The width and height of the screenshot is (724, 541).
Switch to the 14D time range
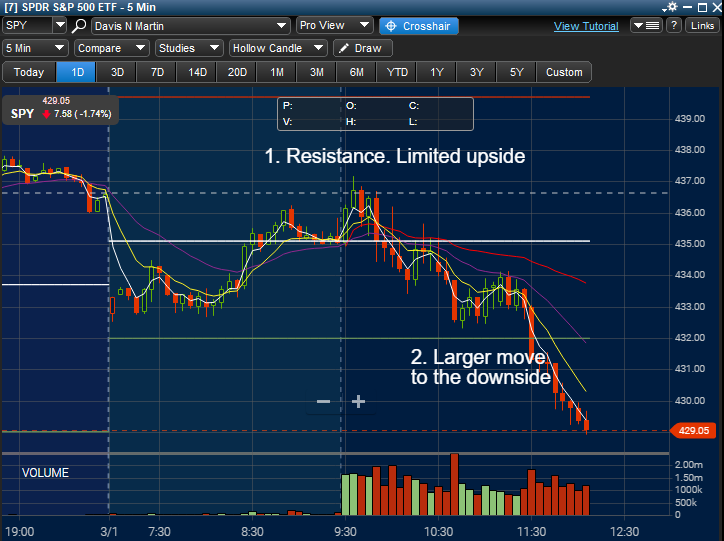coord(197,72)
